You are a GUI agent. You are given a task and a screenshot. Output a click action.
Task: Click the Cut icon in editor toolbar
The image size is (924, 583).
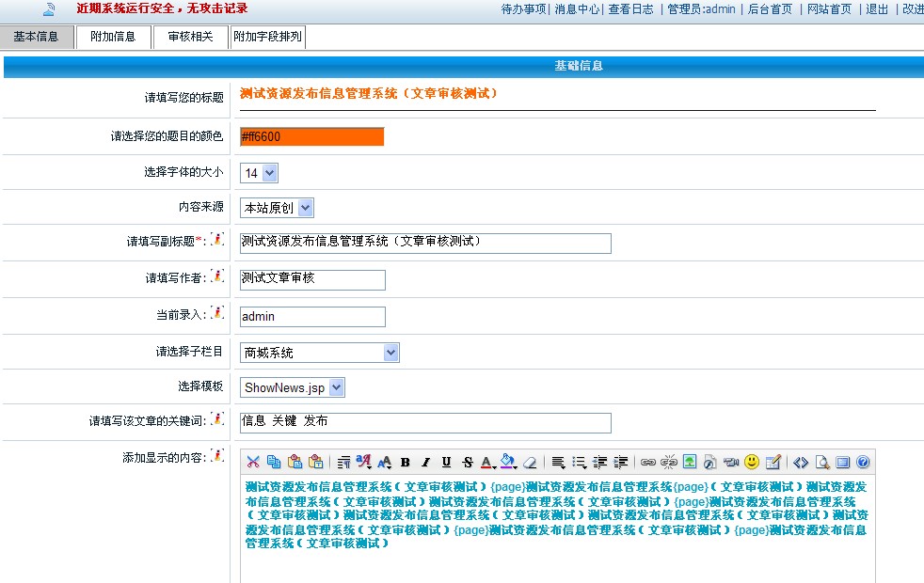[253, 463]
